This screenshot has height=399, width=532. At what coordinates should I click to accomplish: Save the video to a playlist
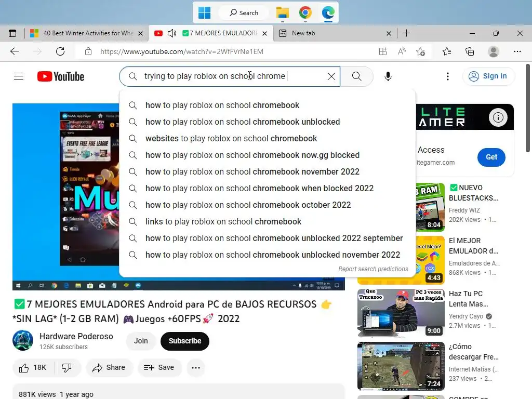(159, 367)
